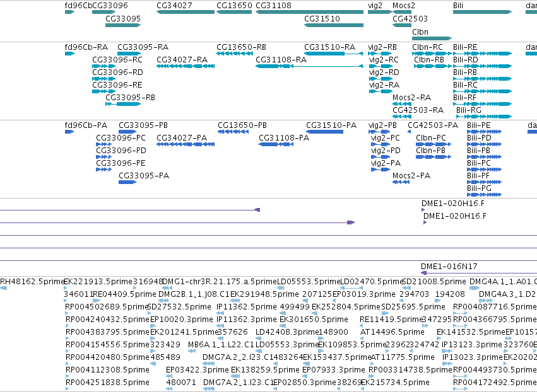Click the EK138259.5prime EST label
The height and width of the screenshot is (392, 537).
(x=265, y=371)
